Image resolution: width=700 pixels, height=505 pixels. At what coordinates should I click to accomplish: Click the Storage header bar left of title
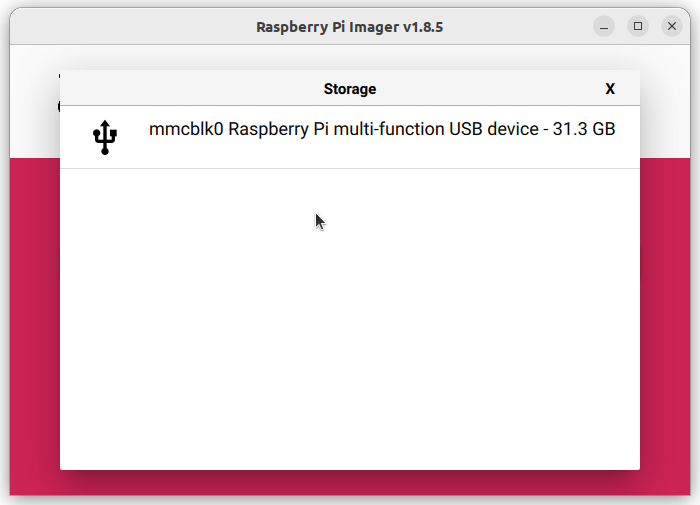point(192,88)
